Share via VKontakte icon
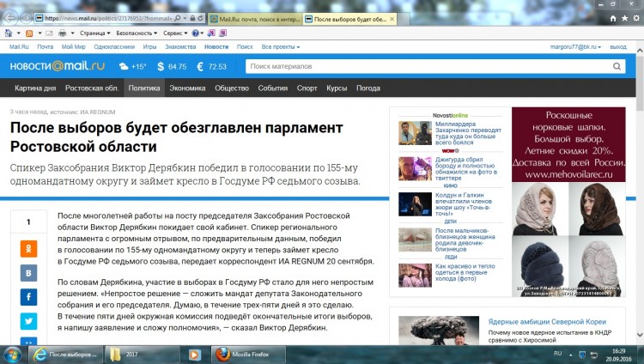 [28, 273]
